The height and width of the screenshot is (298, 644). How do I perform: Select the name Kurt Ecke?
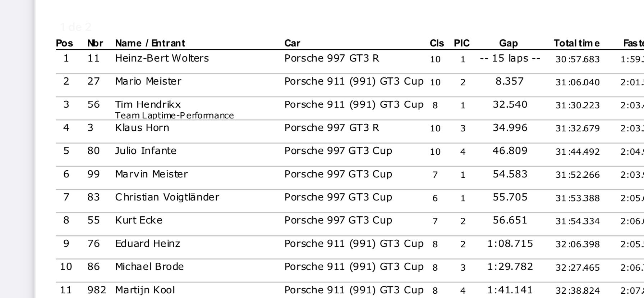139,220
